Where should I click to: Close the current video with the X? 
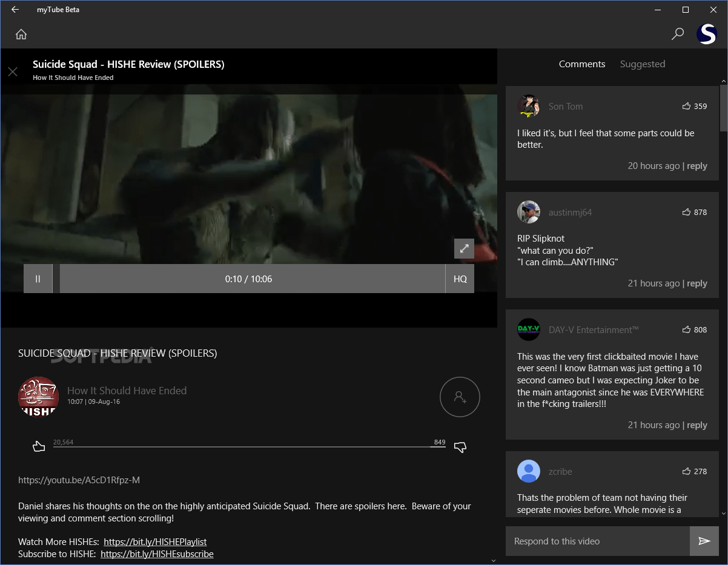(x=12, y=71)
